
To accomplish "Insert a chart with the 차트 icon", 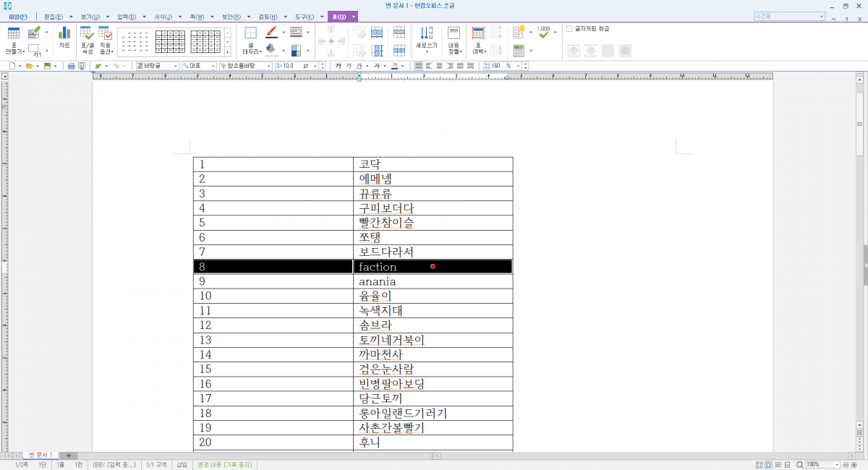I will pyautogui.click(x=64, y=38).
